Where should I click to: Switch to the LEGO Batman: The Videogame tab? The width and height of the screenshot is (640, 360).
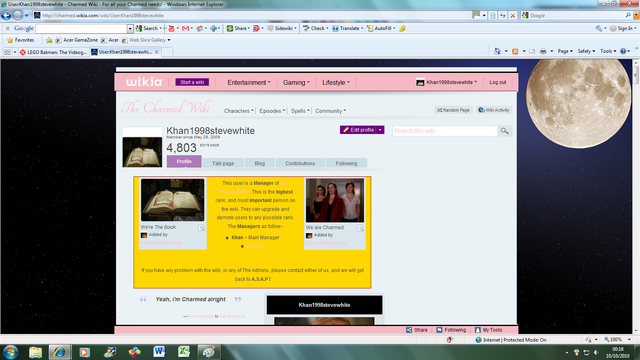[53, 52]
